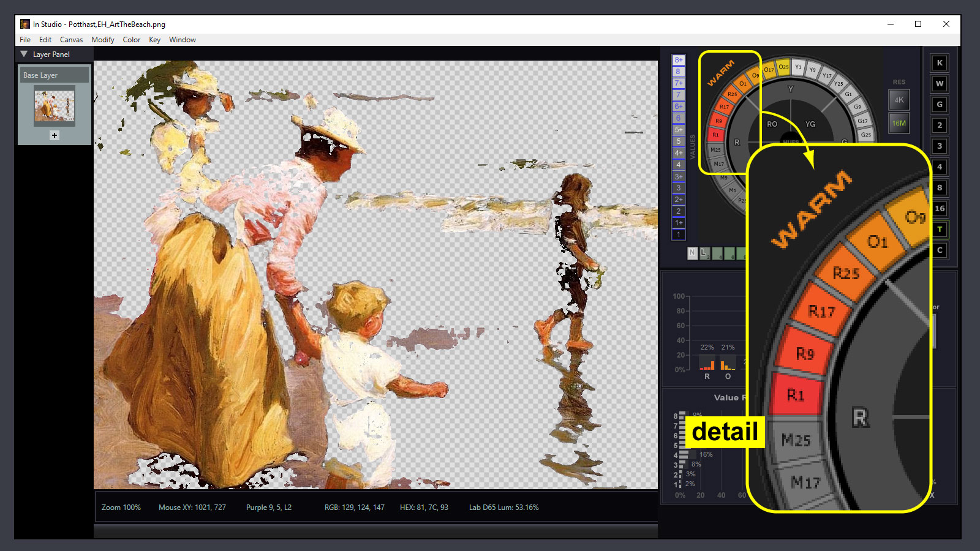
Task: Toggle value level 5
Action: point(679,141)
